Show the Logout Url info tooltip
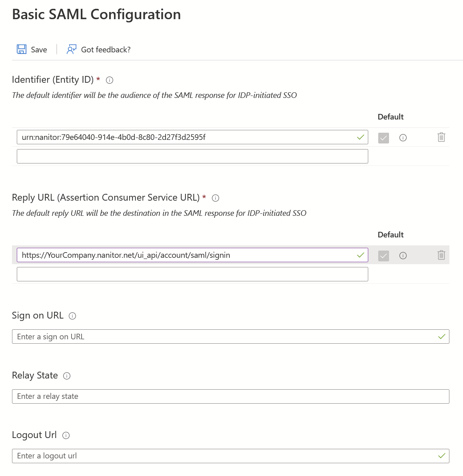 (x=66, y=435)
